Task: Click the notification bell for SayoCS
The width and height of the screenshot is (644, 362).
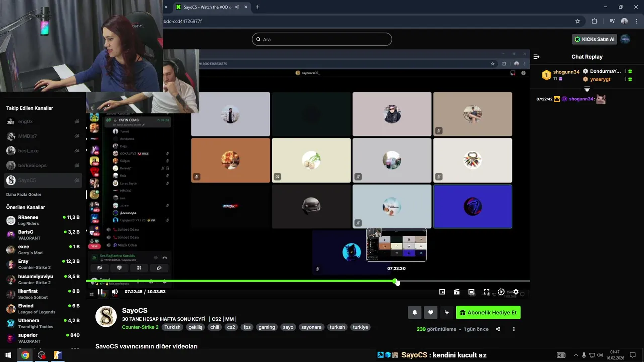Action: pos(415,312)
